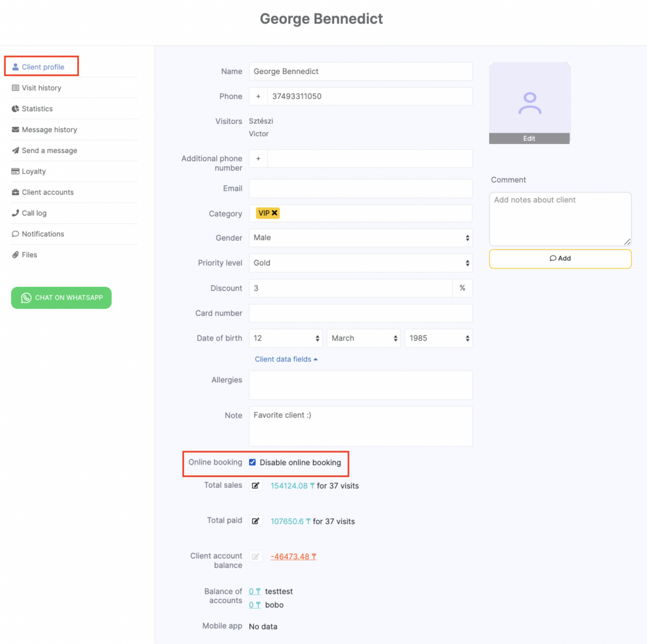Collapse the Client data fields section
Screen dimensions: 647x644
(x=286, y=359)
